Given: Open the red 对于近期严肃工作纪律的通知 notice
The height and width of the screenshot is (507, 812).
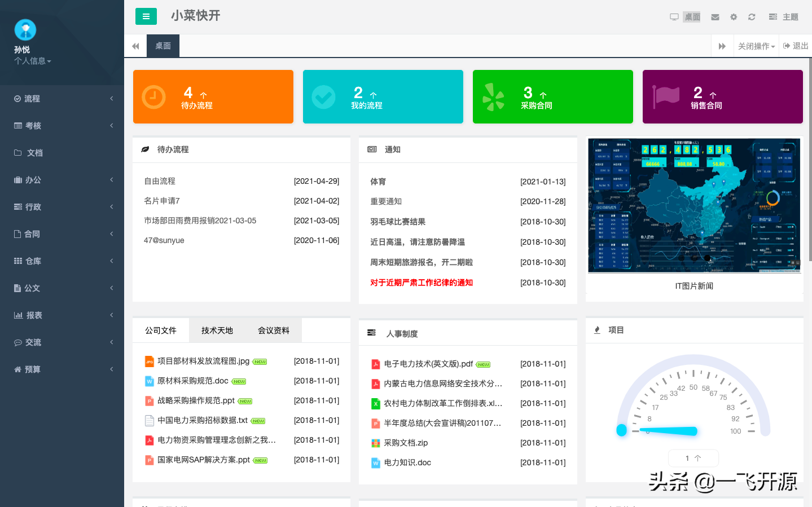Looking at the screenshot, I should 422,283.
